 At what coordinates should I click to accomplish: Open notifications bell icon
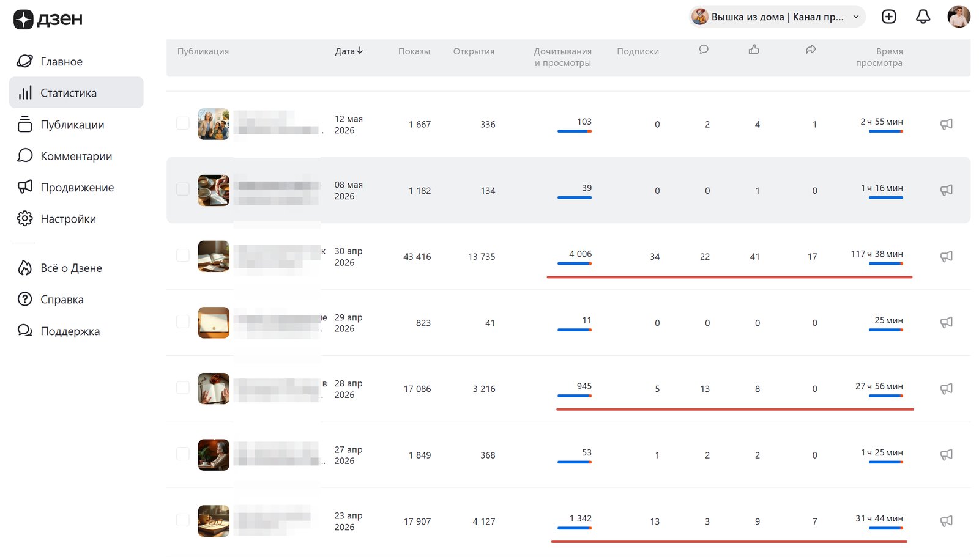923,17
